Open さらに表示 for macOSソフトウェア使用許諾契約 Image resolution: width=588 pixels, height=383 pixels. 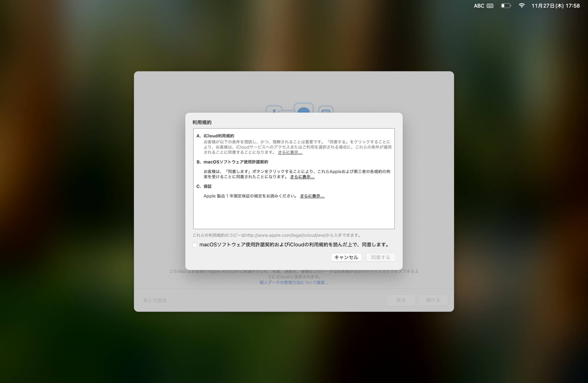(x=302, y=177)
